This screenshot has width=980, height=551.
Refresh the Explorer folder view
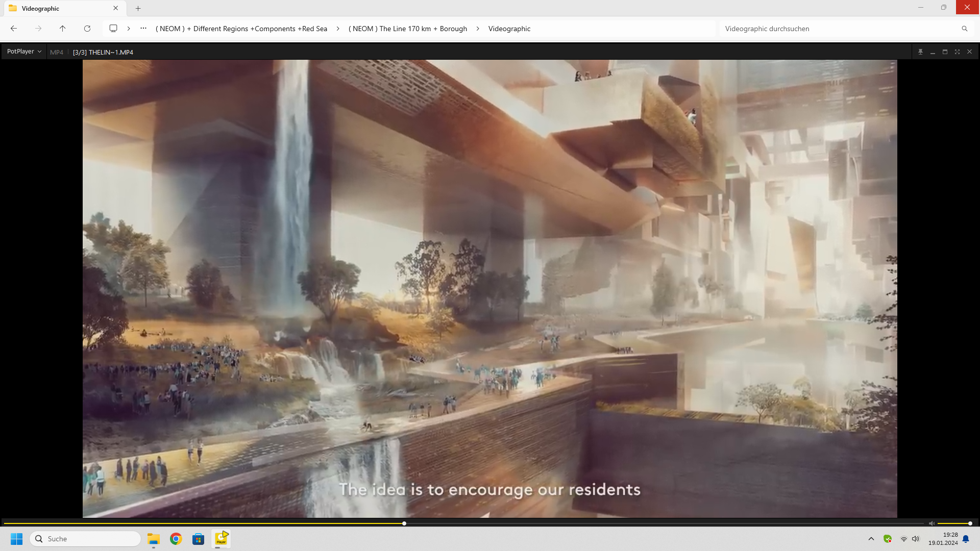coord(87,29)
